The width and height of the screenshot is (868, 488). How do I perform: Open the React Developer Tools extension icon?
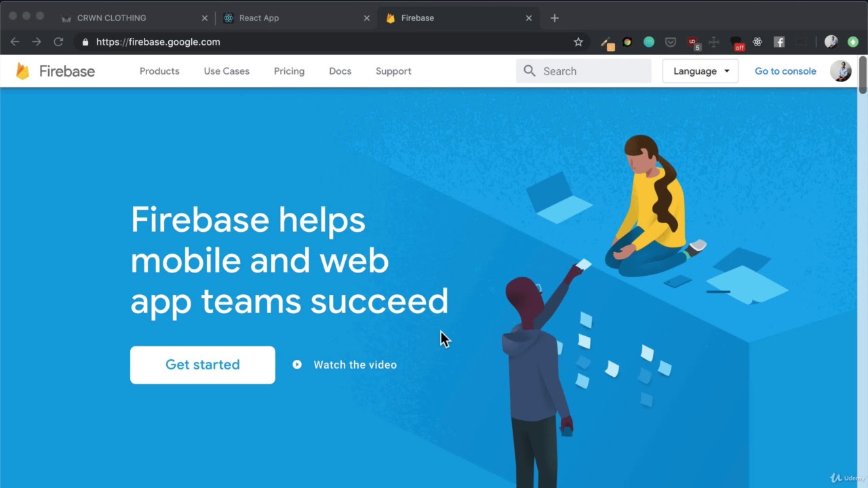pos(757,42)
